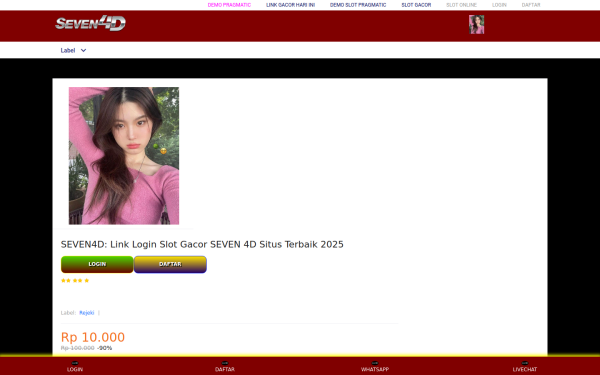
Task: Open the DEMO PRAGMATIC top link
Action: [229, 5]
